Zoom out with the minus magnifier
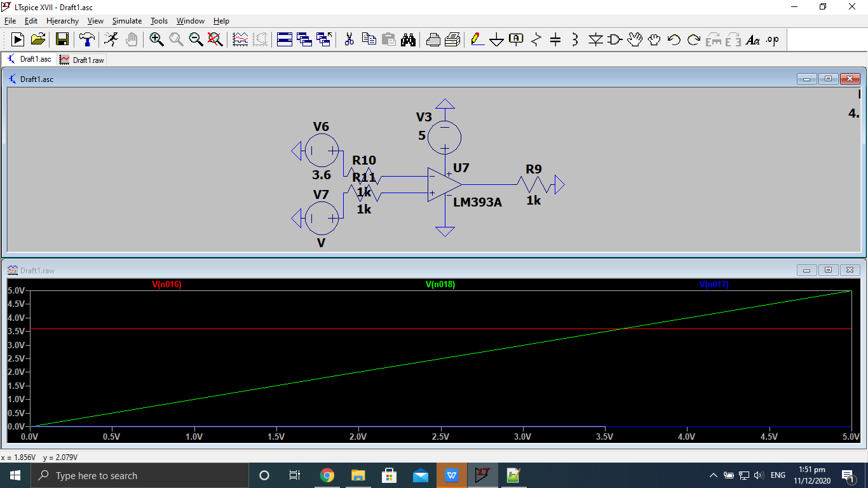The image size is (868, 488). 196,39
